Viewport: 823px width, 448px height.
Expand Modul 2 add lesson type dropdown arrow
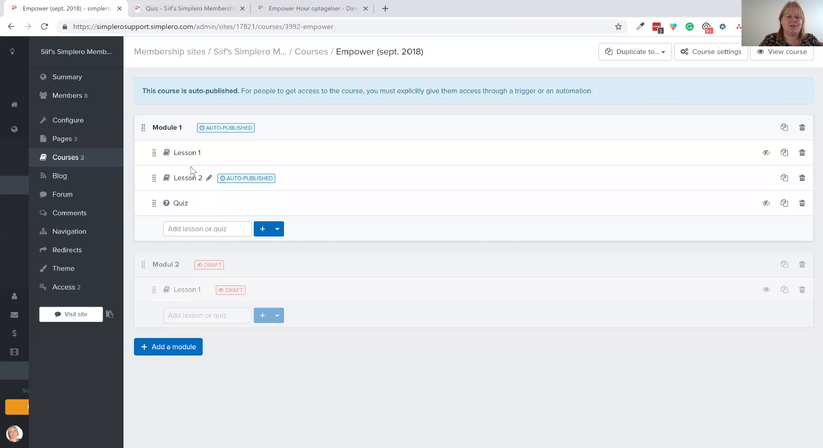[278, 315]
